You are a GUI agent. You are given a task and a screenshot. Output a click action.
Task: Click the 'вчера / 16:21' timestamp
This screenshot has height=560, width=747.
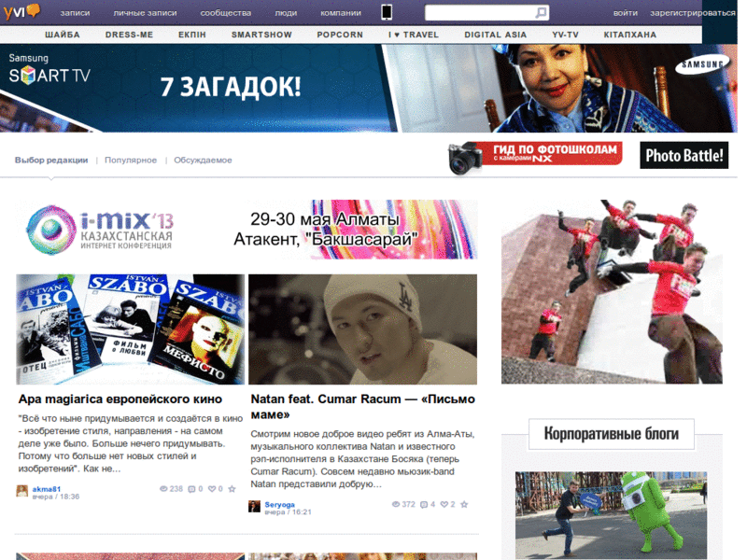(x=288, y=511)
